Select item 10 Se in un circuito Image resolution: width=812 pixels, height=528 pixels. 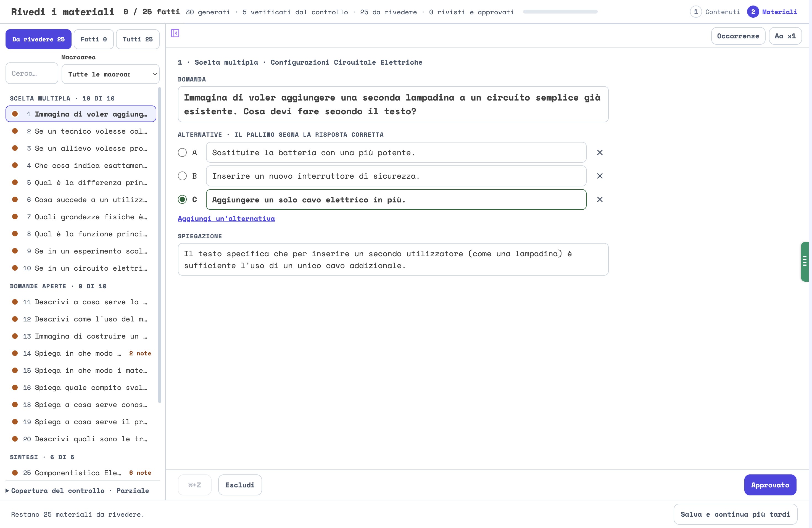pyautogui.click(x=81, y=268)
